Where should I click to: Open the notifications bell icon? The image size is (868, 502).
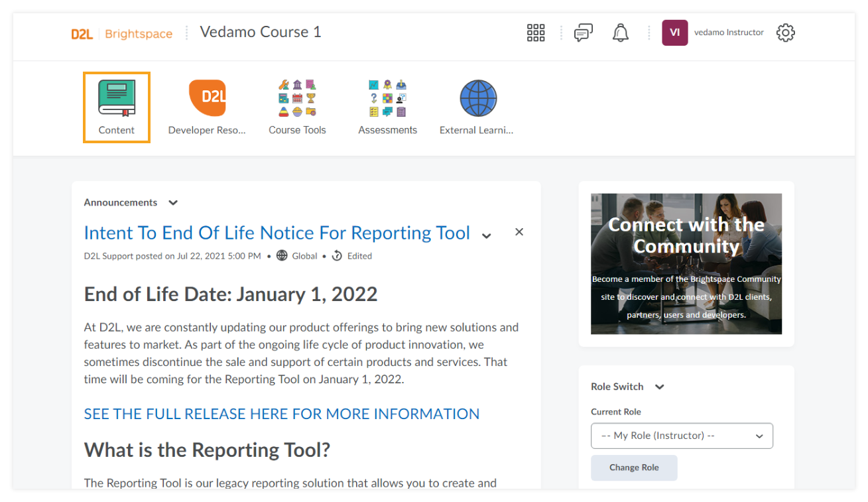pyautogui.click(x=621, y=32)
